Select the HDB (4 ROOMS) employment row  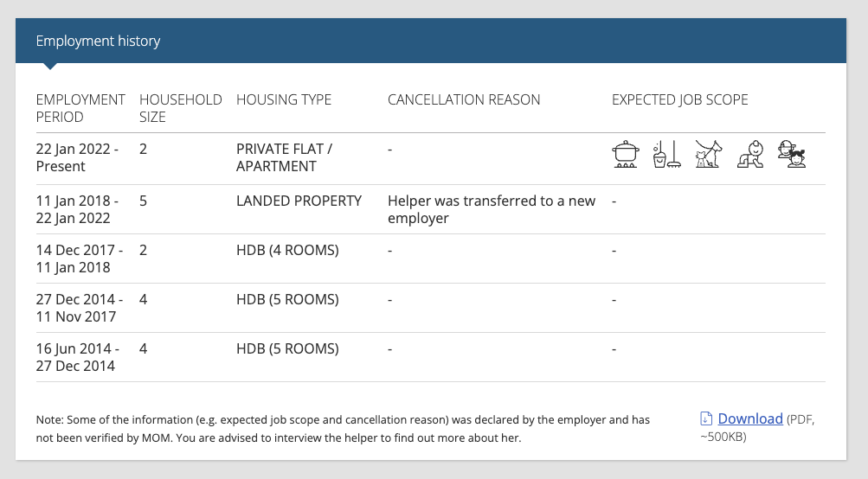tap(431, 259)
